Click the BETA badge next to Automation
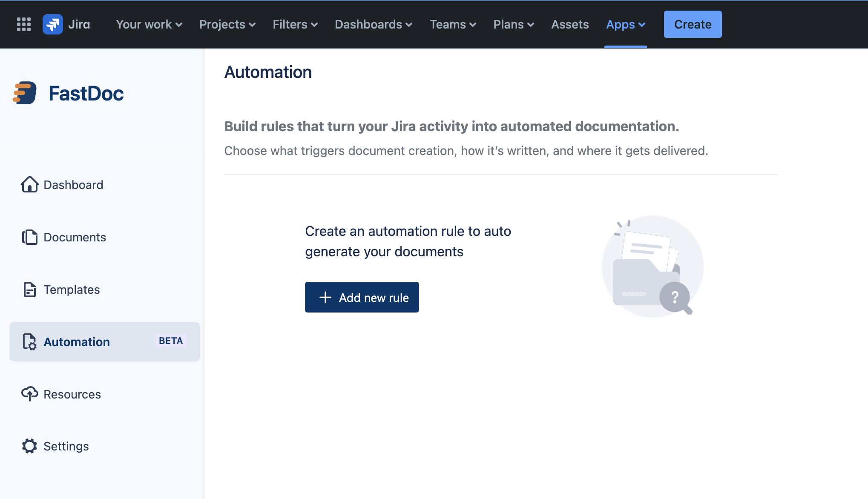Screen dimensions: 868x499 pos(171,341)
